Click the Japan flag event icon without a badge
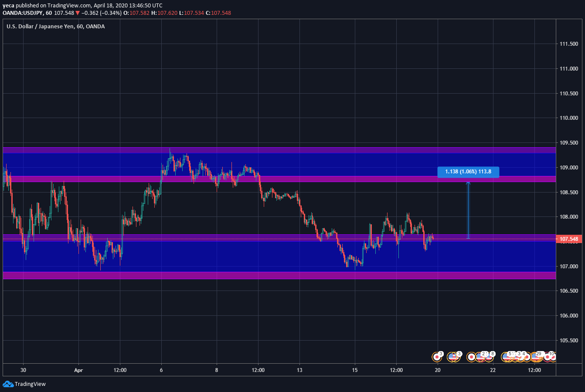The image size is (585, 392). (x=471, y=357)
